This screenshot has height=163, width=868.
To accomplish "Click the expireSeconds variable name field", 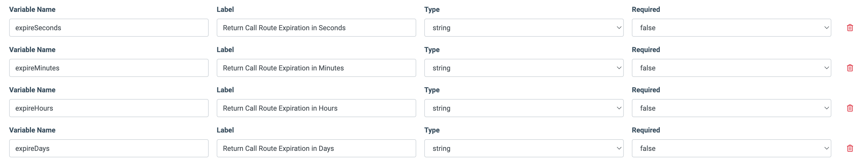I will tap(108, 28).
